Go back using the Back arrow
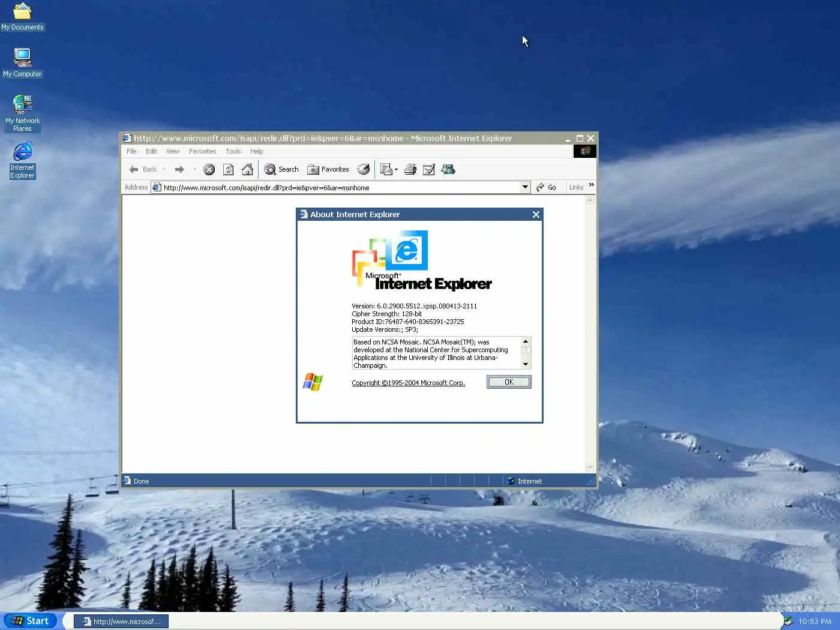This screenshot has height=630, width=840. coord(143,169)
